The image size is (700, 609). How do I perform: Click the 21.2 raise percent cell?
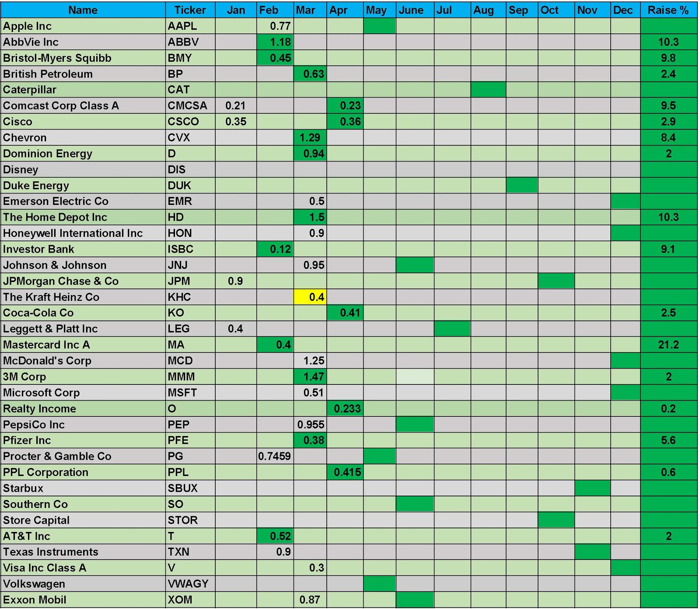tap(668, 345)
